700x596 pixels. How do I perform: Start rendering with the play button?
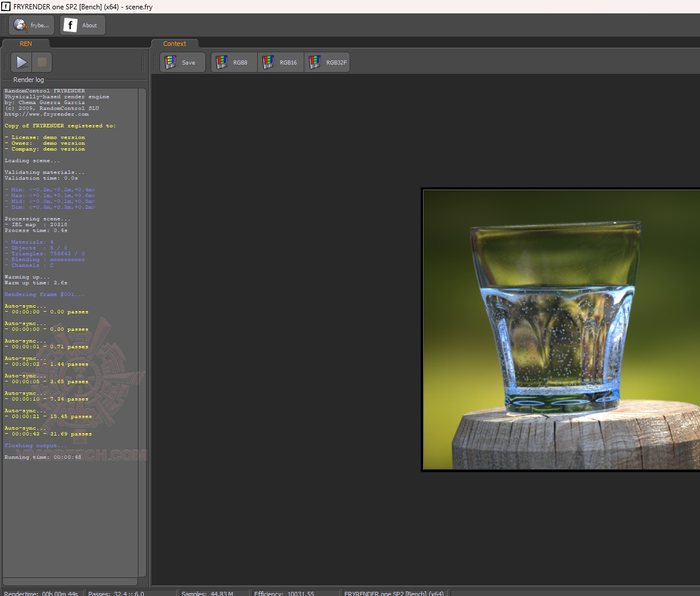click(x=22, y=62)
